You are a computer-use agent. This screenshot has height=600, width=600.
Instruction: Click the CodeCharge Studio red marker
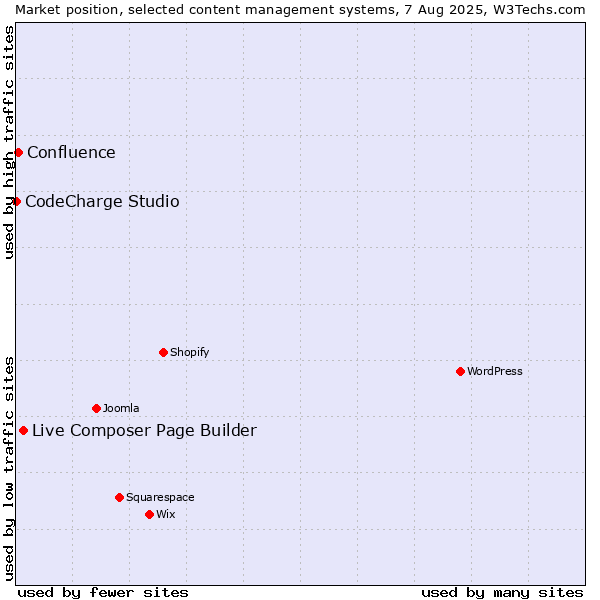click(16, 201)
